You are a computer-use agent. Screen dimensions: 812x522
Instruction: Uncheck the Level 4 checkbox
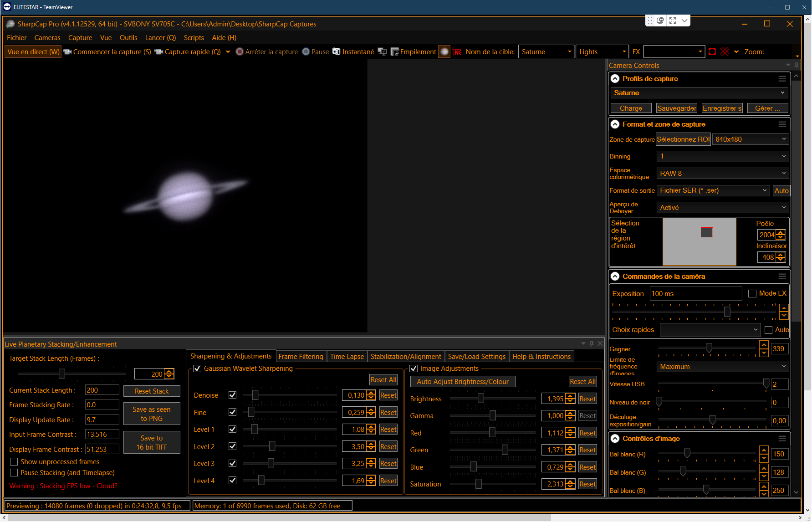point(232,481)
